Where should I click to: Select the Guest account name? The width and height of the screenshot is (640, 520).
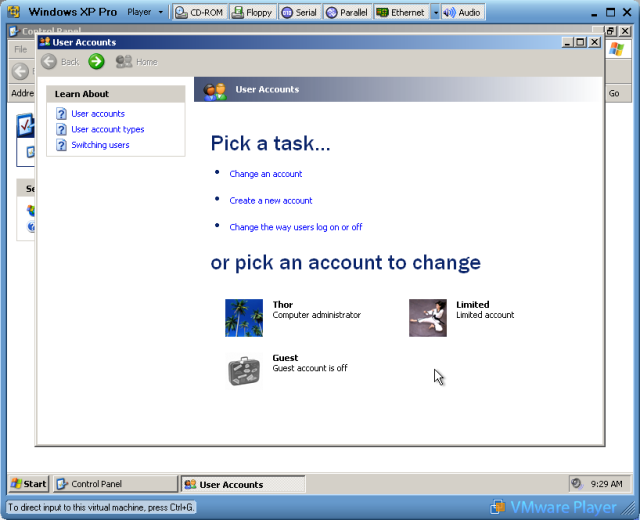click(x=285, y=358)
